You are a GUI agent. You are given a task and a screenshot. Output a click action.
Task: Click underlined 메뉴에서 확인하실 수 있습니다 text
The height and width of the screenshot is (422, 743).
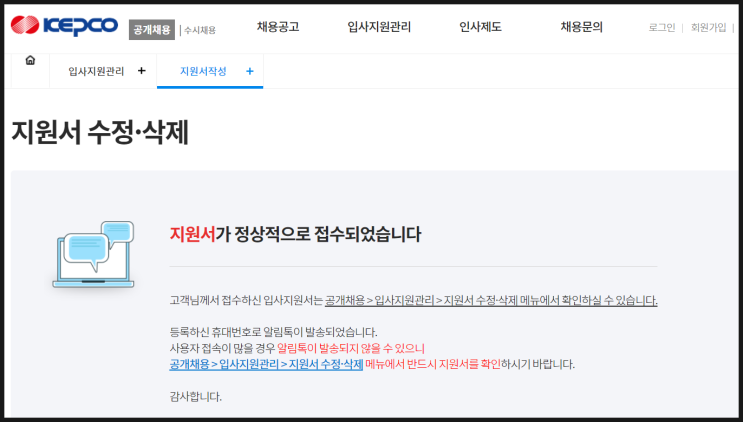point(589,300)
